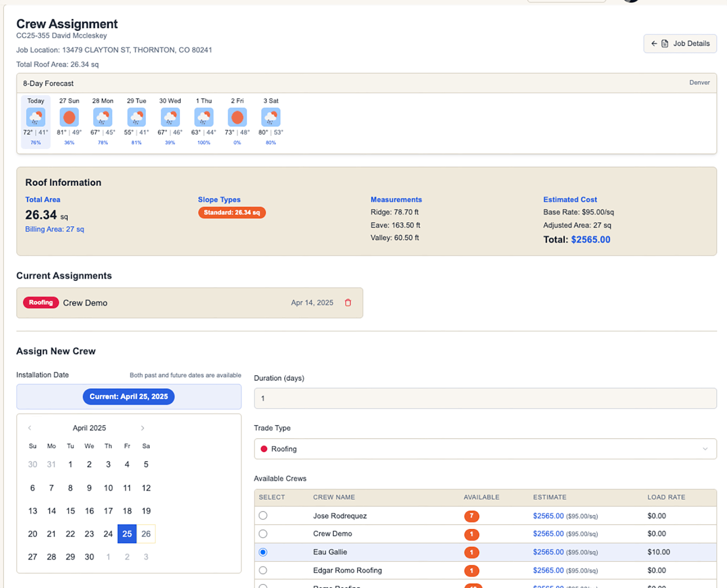This screenshot has height=588, width=727.
Task: Click the document icon on Job Details button
Action: (x=664, y=43)
